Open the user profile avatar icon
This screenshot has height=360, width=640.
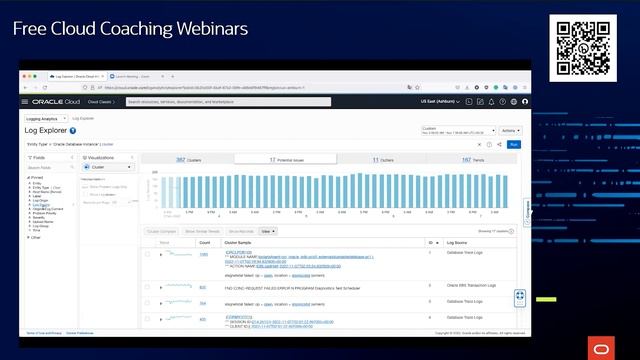click(x=525, y=102)
